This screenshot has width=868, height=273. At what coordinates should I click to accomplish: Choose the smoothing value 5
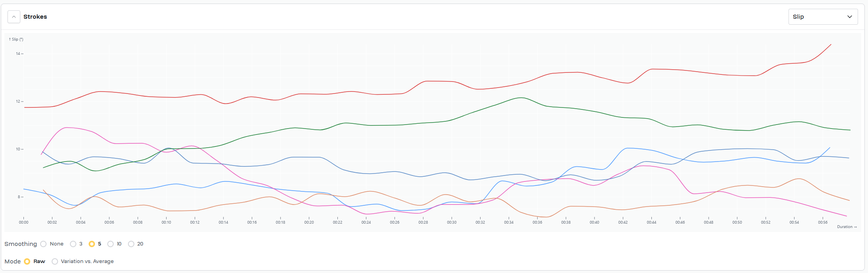pyautogui.click(x=92, y=244)
